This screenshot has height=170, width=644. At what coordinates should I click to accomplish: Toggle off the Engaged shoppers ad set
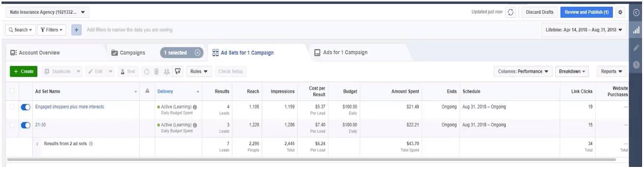click(25, 107)
